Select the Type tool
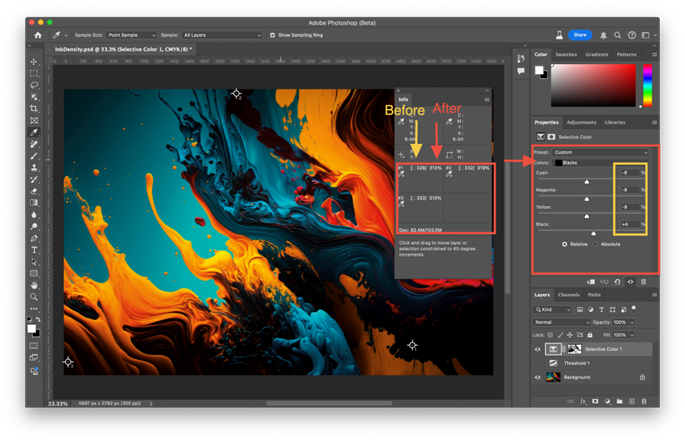Screen dimensions: 685x441 [x=34, y=250]
